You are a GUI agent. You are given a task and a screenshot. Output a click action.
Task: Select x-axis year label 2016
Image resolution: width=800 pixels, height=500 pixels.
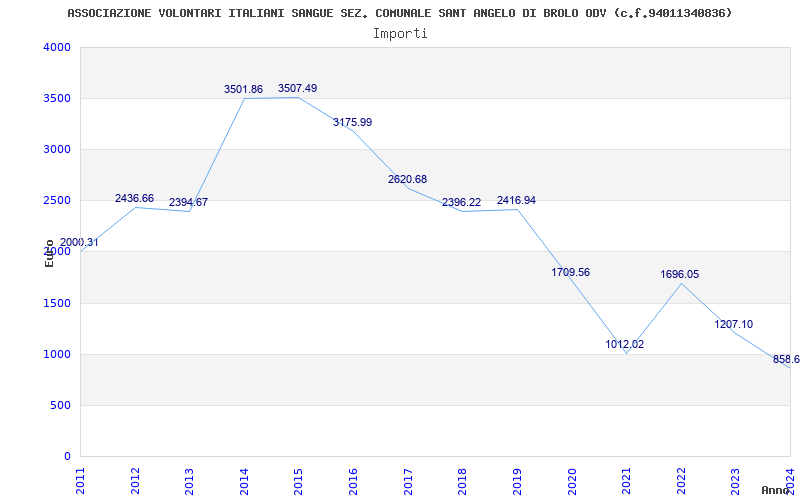[x=353, y=481]
